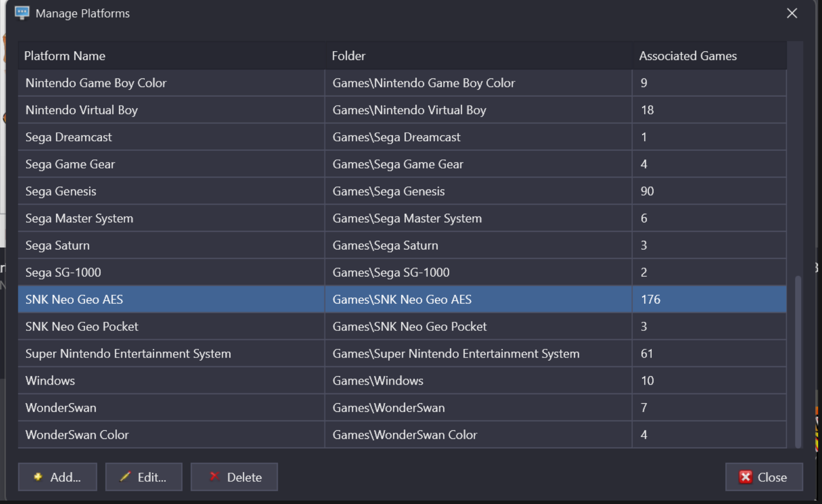Click the 6 games count for Sega Master System

point(709,218)
